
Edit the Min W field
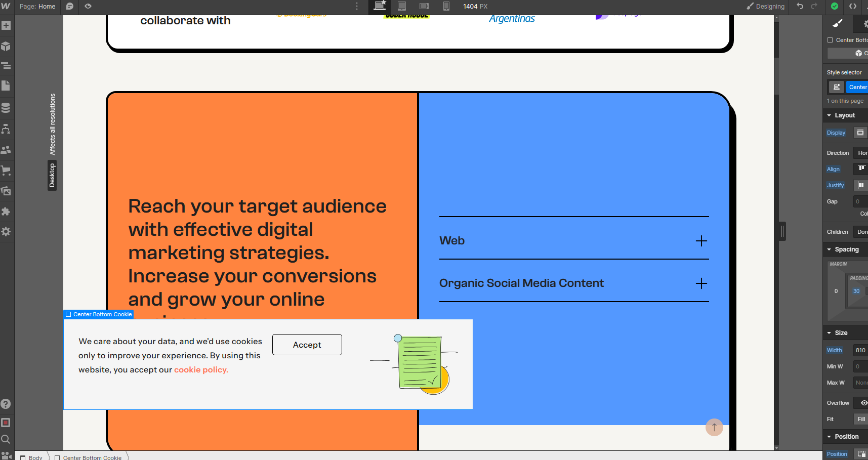point(860,366)
